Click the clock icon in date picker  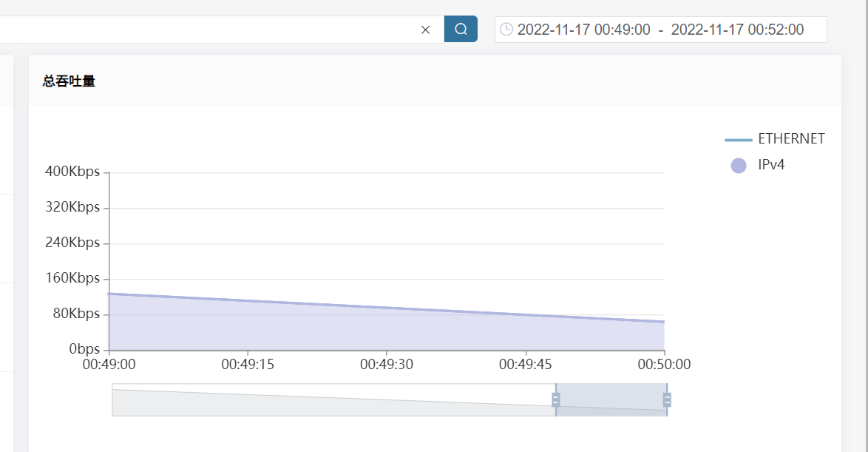(506, 30)
